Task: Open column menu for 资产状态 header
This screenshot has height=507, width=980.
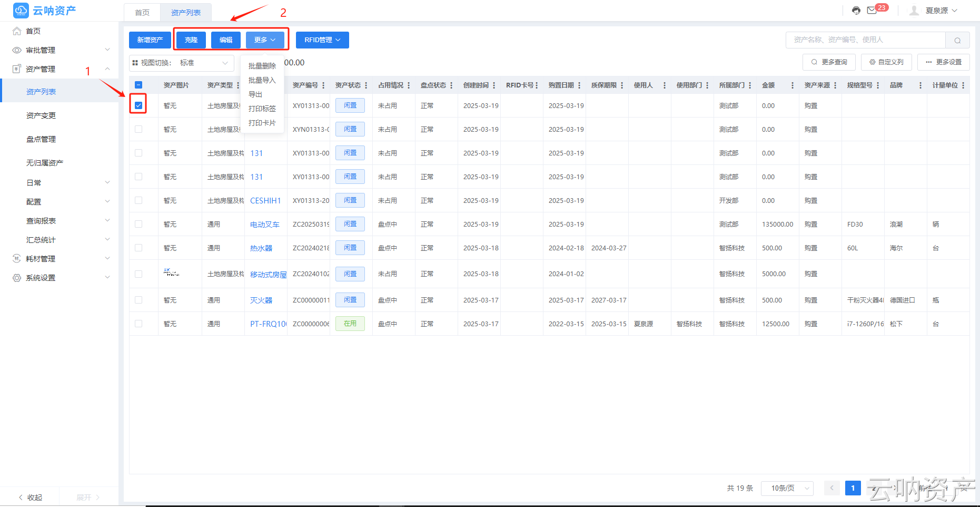Action: coord(366,85)
